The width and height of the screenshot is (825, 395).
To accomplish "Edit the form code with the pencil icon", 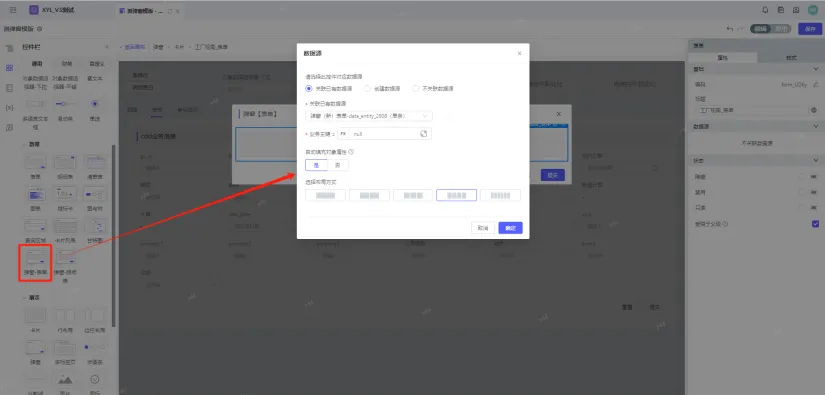I will (x=816, y=84).
